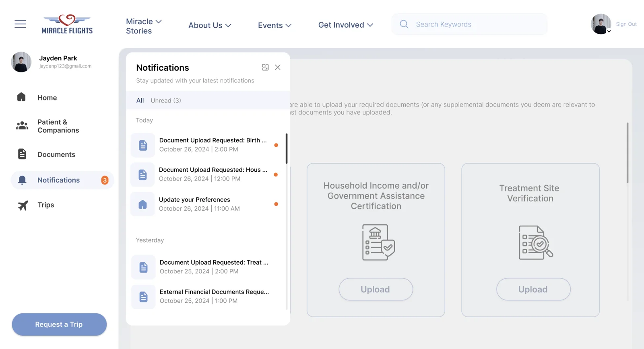
Task: Click the orange notification count badge
Action: click(105, 180)
